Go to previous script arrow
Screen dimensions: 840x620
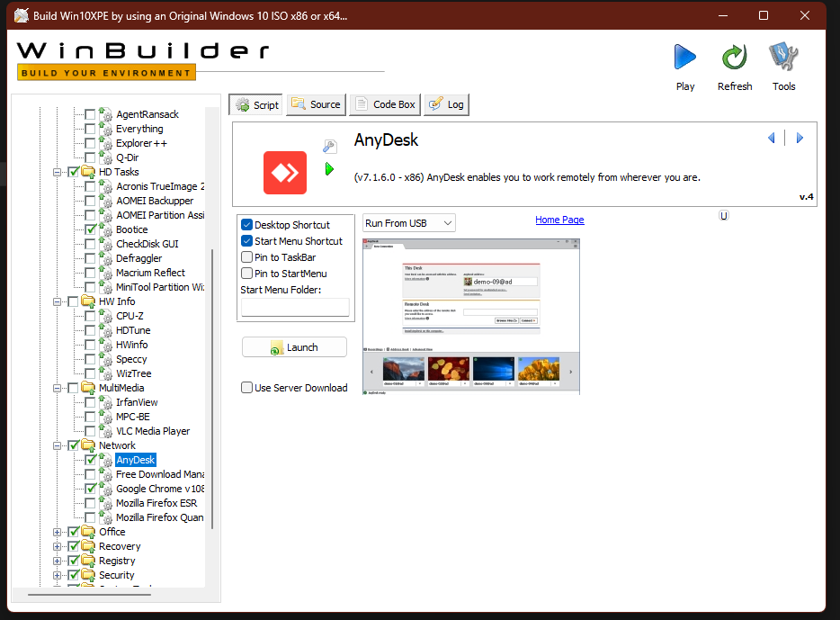[x=772, y=139]
